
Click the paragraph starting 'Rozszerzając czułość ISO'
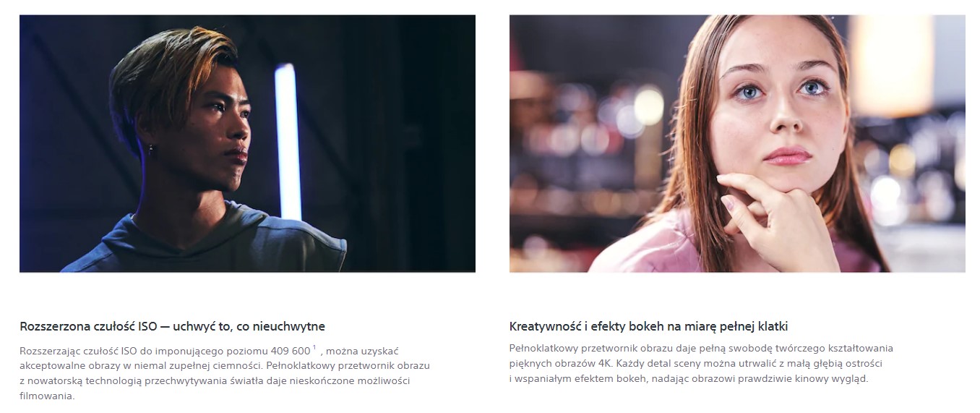(x=225, y=373)
